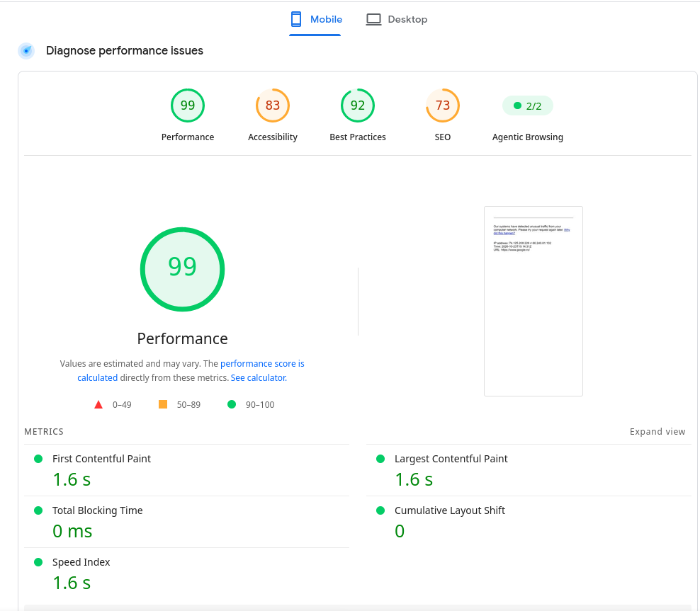Click the green circle 90–100 legend icon
The height and width of the screenshot is (611, 700).
click(x=232, y=404)
